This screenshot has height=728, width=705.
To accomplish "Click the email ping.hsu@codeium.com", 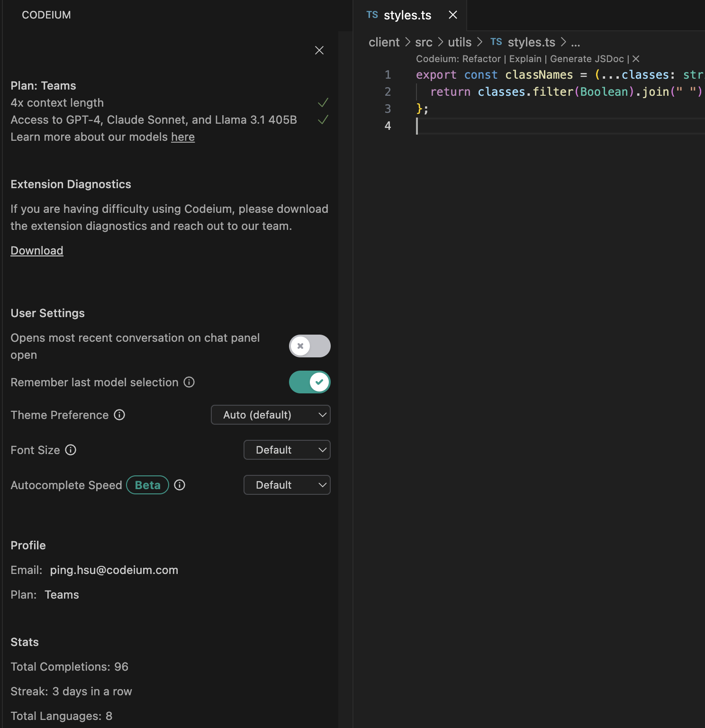I will (114, 570).
